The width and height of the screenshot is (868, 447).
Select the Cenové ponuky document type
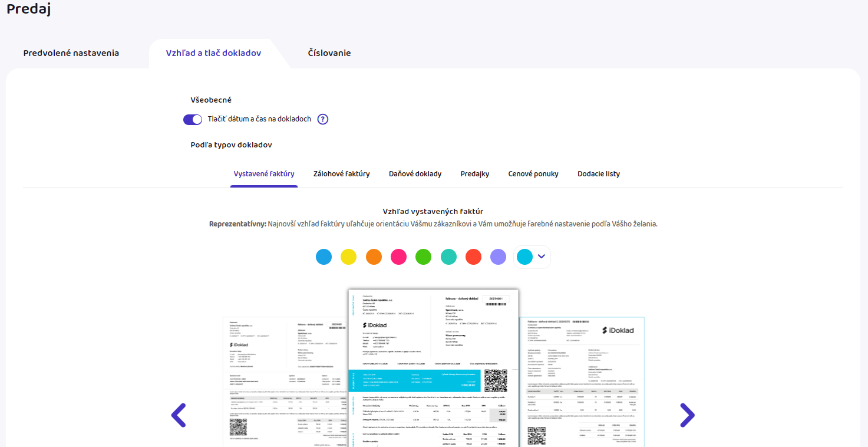(533, 174)
